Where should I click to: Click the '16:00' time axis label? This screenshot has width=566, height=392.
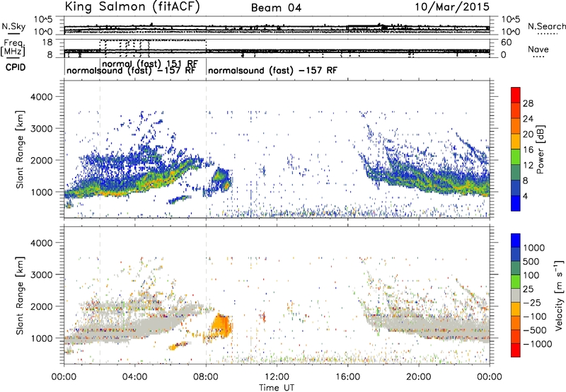pos(348,377)
